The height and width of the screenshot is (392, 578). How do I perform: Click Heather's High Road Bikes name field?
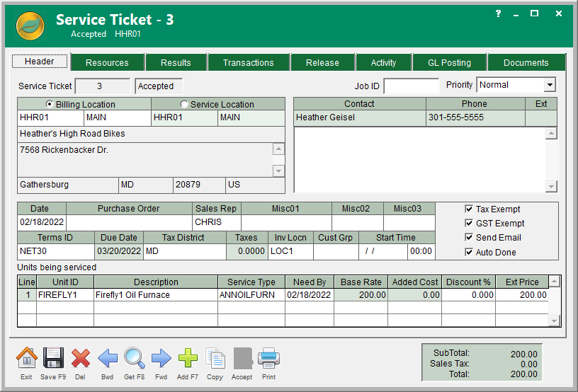point(151,134)
